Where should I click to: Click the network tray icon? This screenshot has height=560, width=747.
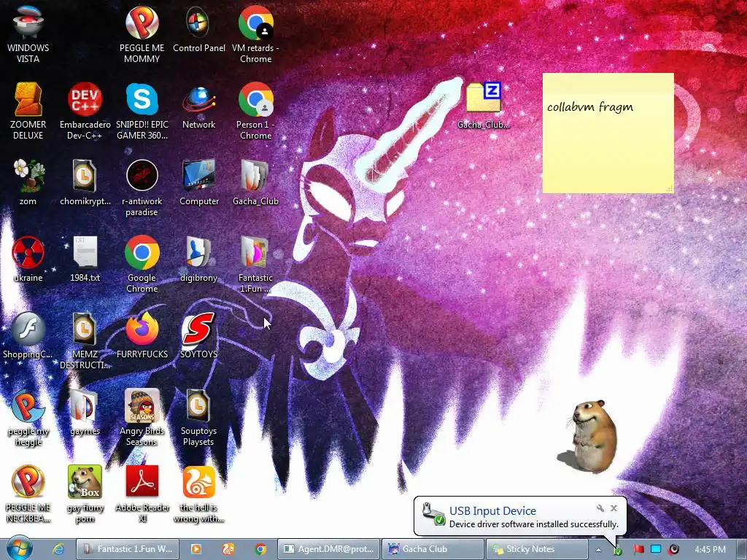(x=656, y=550)
